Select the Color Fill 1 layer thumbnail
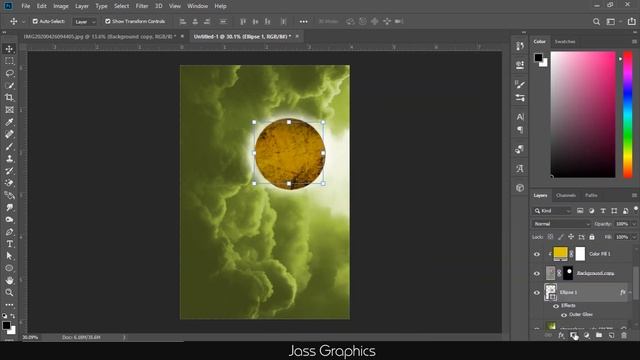The height and width of the screenshot is (360, 640). click(560, 253)
